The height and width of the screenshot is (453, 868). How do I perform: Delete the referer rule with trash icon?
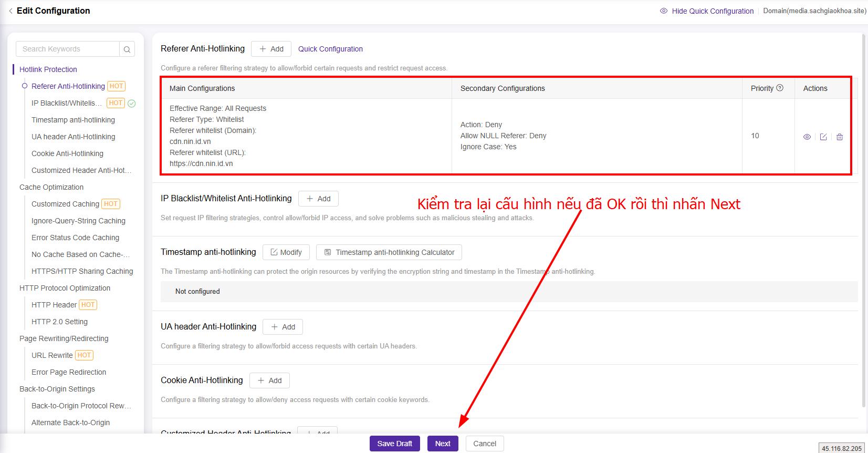[840, 137]
